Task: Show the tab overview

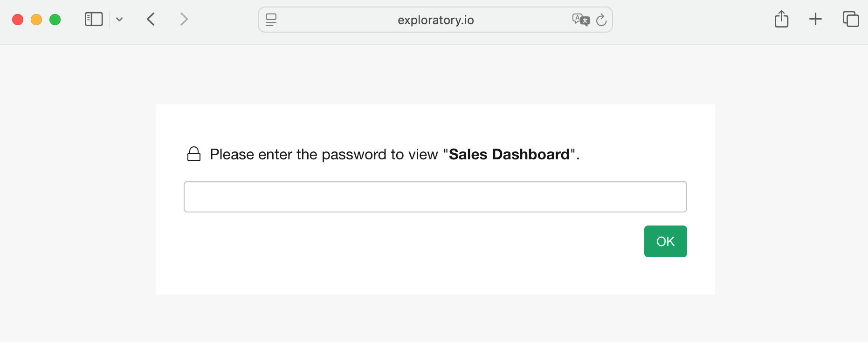Action: point(851,19)
